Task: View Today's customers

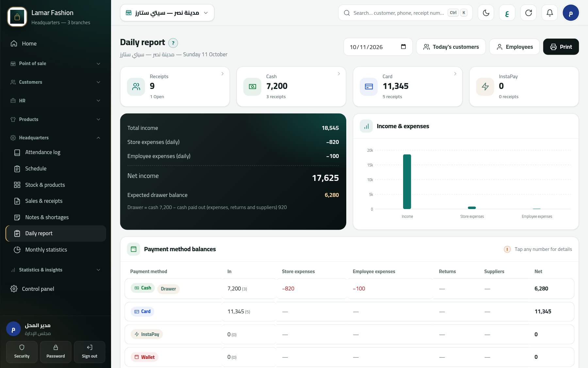Action: (451, 47)
